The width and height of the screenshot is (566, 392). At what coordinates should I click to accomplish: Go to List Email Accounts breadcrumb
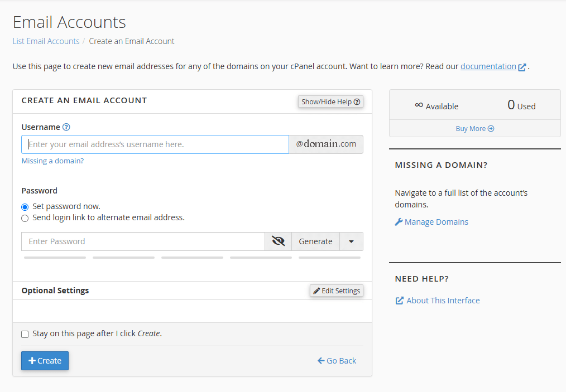pos(46,41)
